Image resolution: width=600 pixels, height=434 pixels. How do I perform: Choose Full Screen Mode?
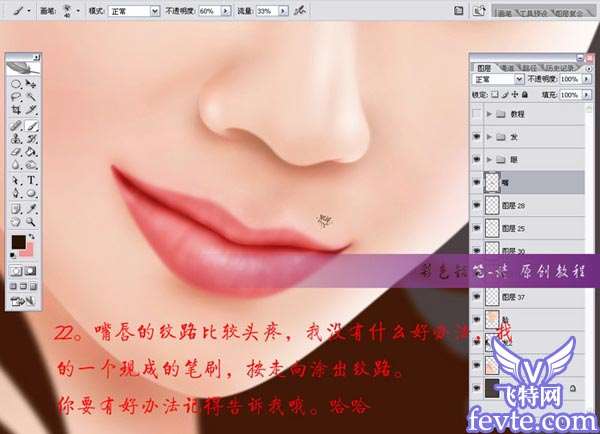tap(33, 286)
